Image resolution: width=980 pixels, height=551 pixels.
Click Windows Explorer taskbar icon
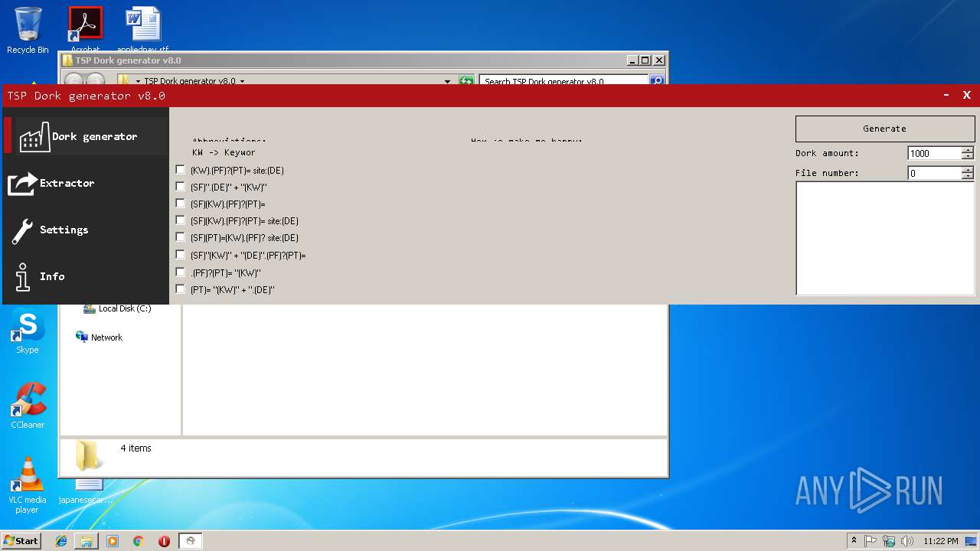click(x=87, y=541)
